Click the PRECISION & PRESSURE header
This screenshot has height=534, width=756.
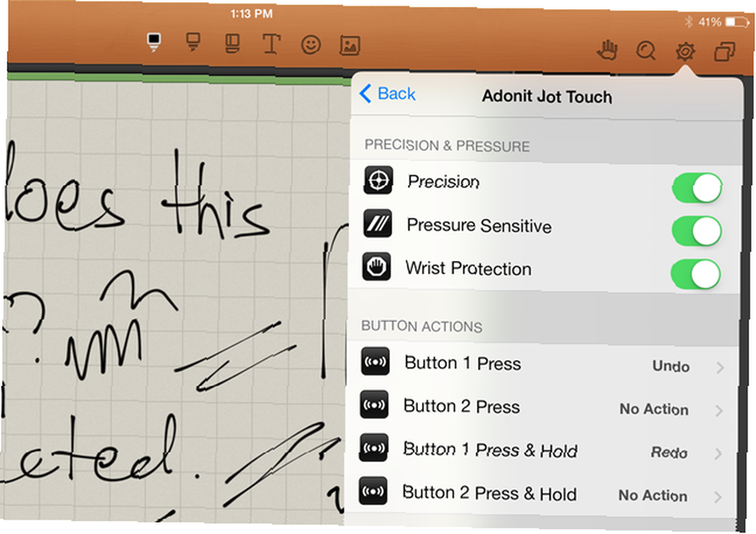pos(447,146)
